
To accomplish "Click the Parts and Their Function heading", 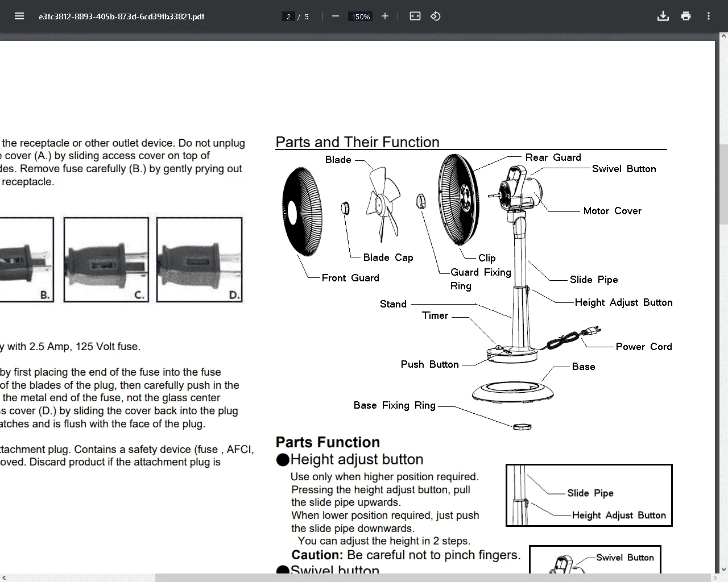I will (358, 142).
